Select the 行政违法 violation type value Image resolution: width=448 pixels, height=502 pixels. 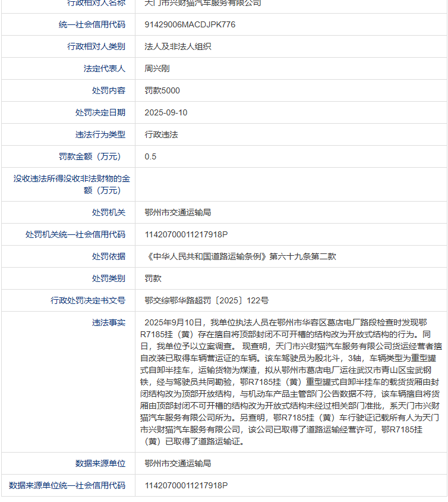click(x=161, y=134)
